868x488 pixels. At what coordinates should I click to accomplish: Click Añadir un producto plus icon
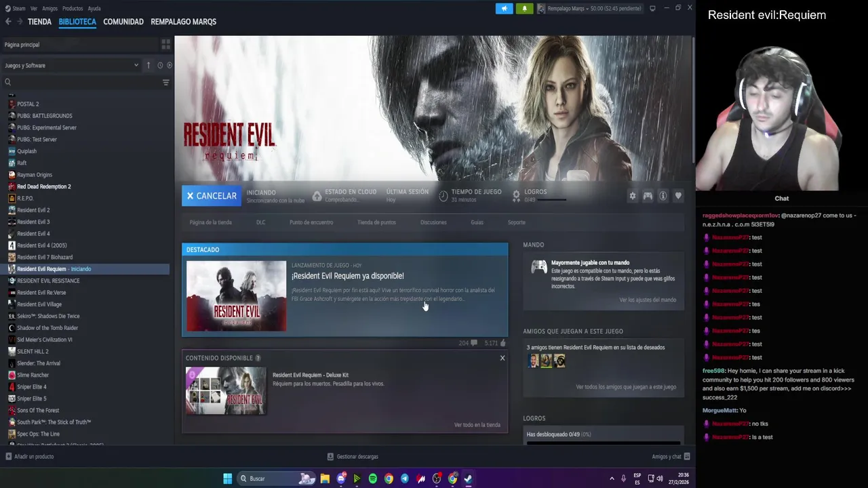pos(9,456)
